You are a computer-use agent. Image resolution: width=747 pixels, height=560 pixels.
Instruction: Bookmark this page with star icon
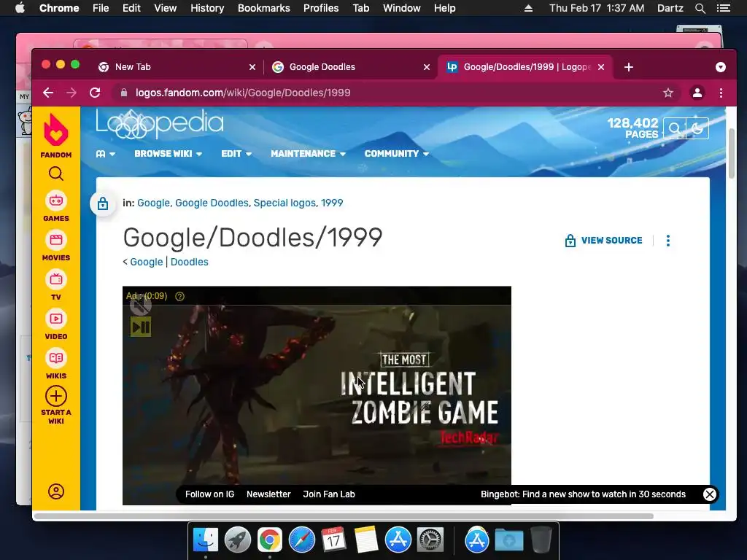click(668, 93)
